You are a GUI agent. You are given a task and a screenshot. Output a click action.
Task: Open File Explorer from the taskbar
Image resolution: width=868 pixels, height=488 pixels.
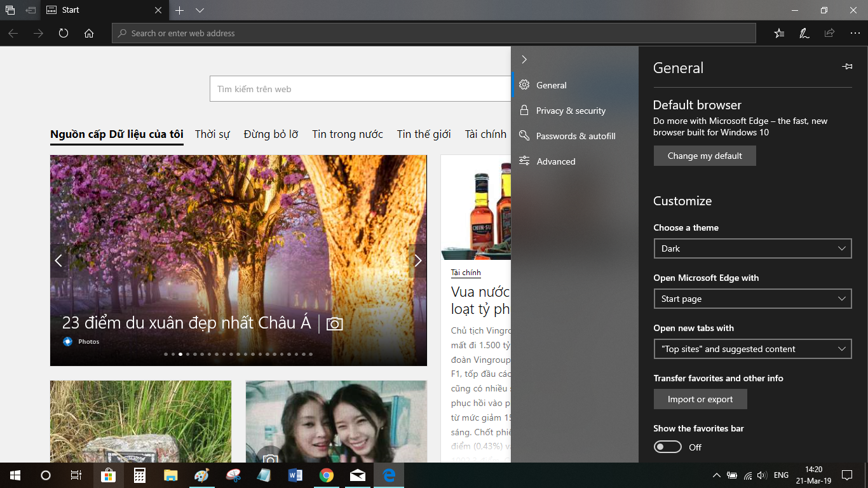pos(171,475)
